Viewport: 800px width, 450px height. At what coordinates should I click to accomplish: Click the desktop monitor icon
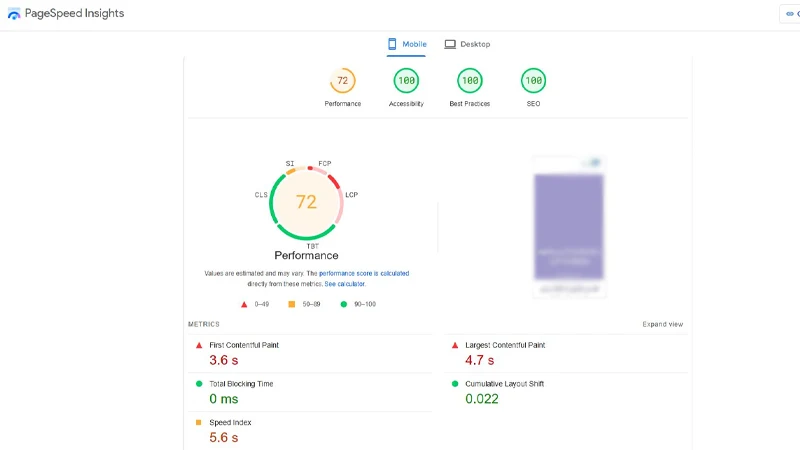[450, 44]
